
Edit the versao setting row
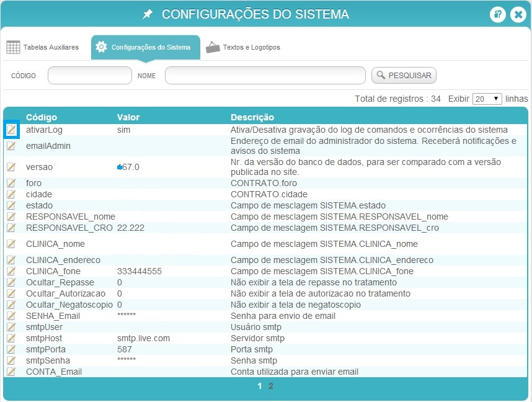click(11, 167)
